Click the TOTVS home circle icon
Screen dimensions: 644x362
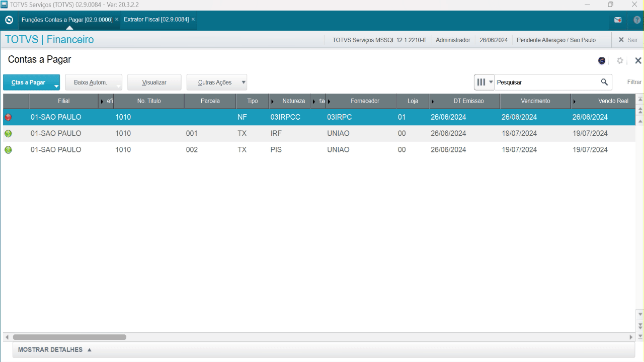click(x=9, y=20)
